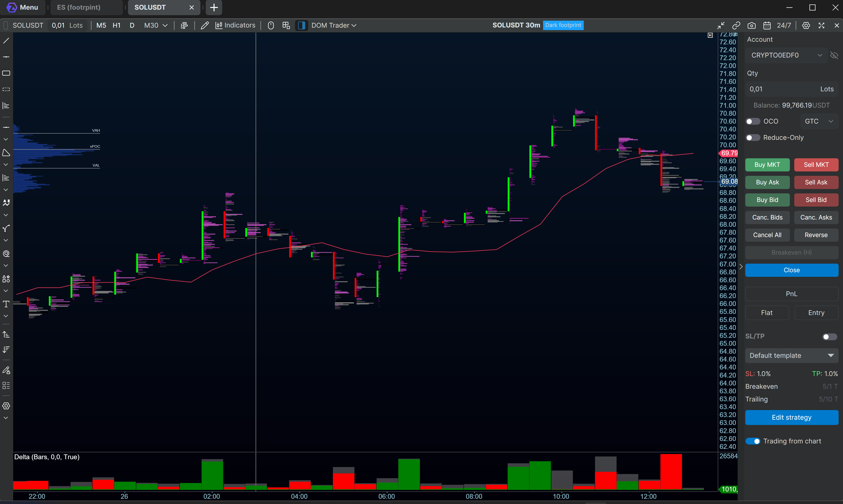
Task: Open the drawing objects list icon
Action: (6, 385)
